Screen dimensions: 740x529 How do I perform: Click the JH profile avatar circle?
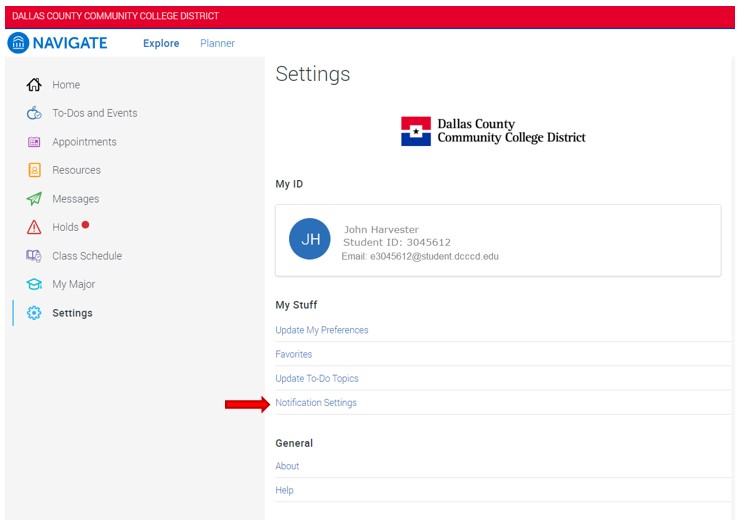[x=310, y=239]
